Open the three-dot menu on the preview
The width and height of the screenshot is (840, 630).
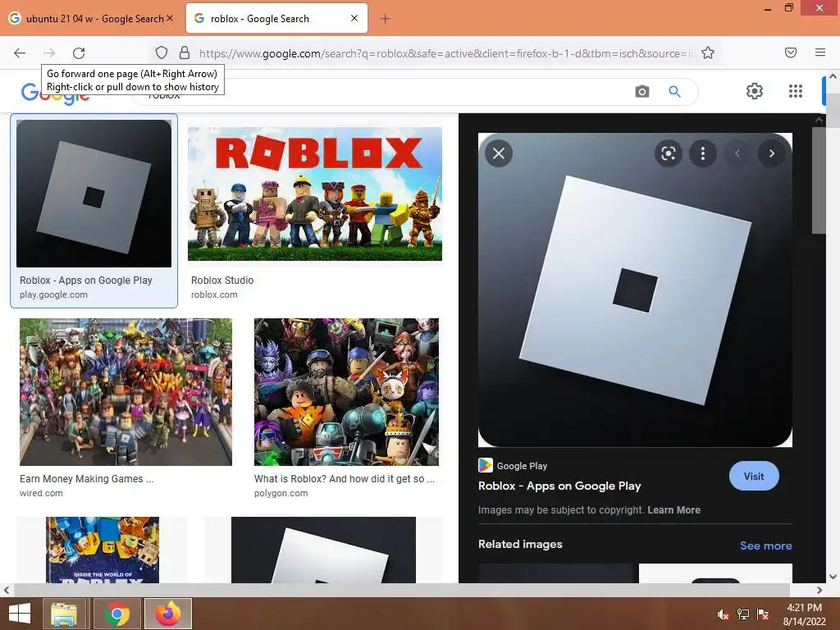(703, 153)
